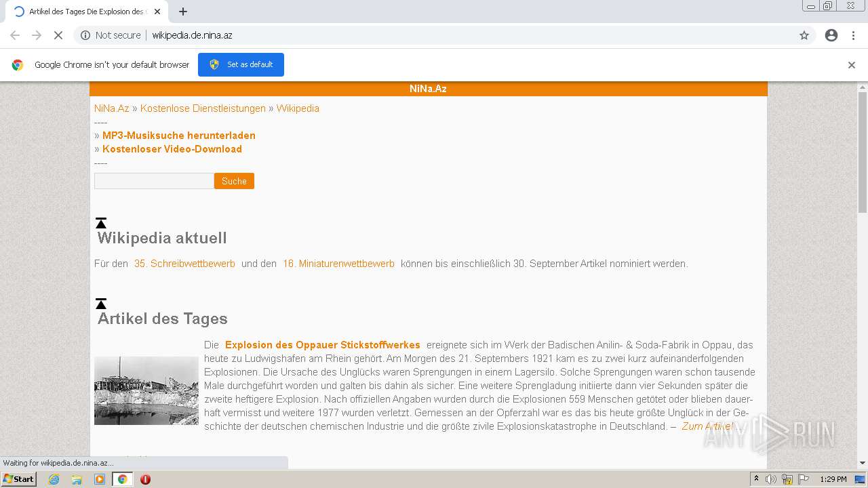Open Kostenlose Dienstleistungen breadcrumb

(x=203, y=108)
